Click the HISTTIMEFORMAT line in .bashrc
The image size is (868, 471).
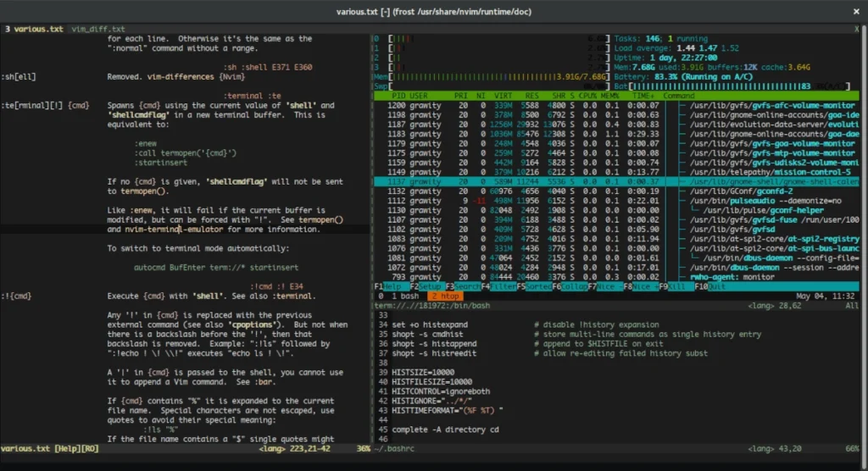tap(448, 411)
